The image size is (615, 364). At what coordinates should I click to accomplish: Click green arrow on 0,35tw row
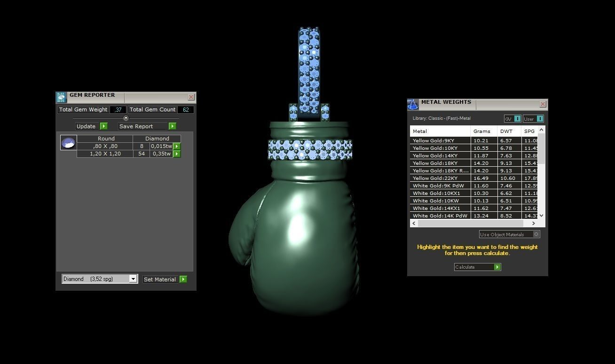pyautogui.click(x=177, y=154)
